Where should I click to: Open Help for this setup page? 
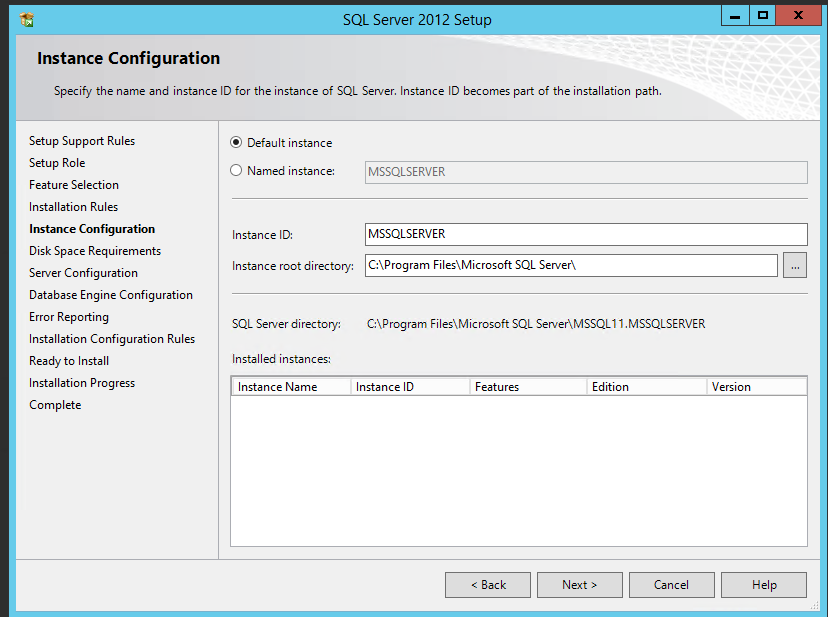[764, 585]
